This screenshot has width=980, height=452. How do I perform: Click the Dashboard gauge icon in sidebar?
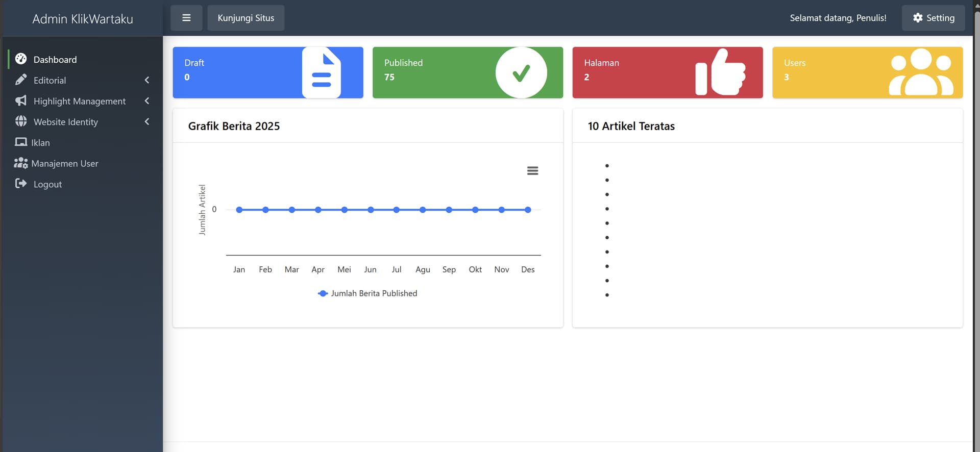point(21,59)
